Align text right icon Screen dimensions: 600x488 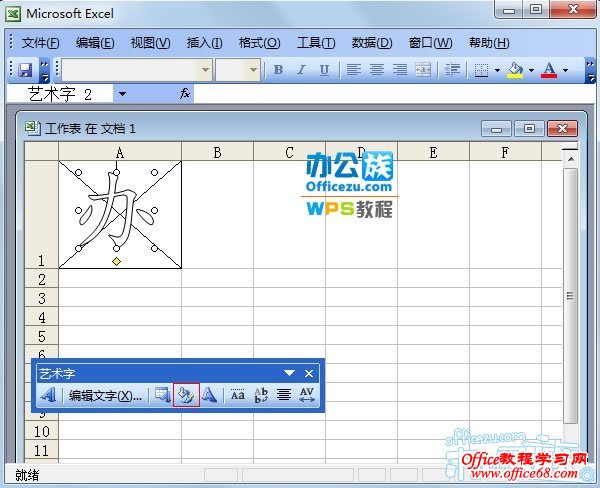400,70
